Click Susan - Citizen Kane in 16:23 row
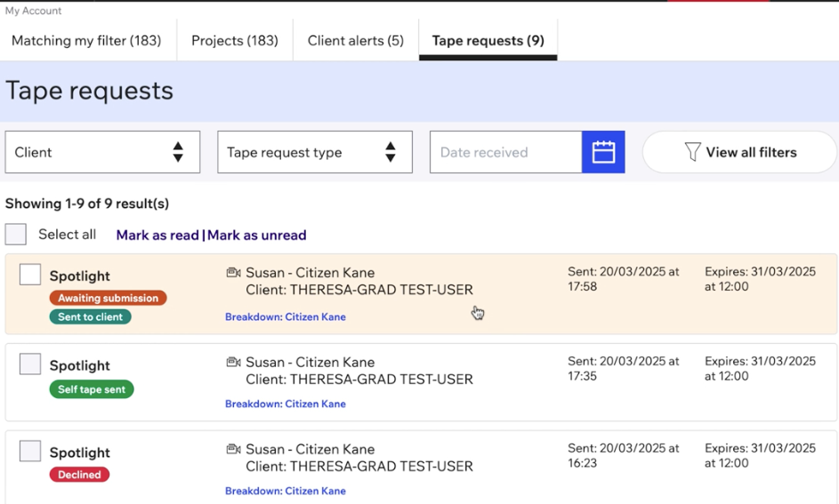 [x=311, y=449]
